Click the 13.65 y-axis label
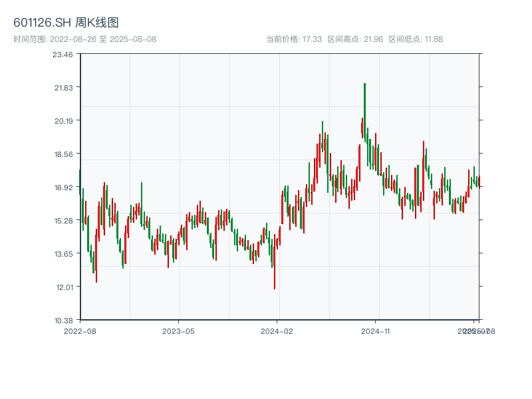The width and height of the screenshot is (532, 399). pos(63,254)
